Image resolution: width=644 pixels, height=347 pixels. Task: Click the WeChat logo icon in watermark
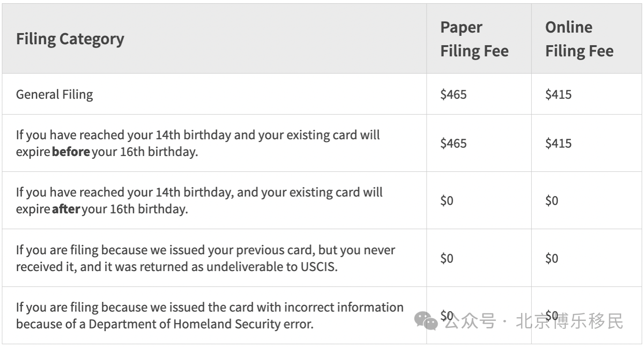(426, 321)
